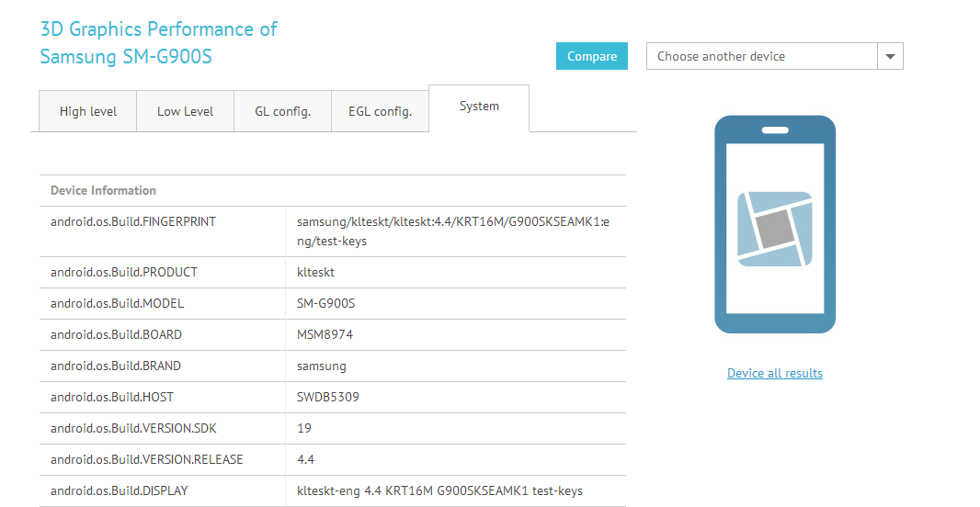Follow the Device all results link
This screenshot has height=507, width=980.
click(x=775, y=373)
